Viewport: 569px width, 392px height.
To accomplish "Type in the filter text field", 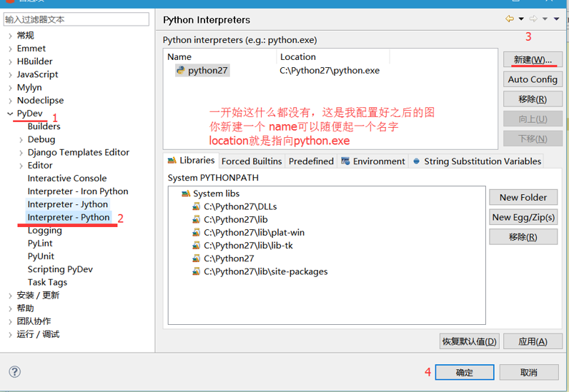I will pyautogui.click(x=76, y=19).
